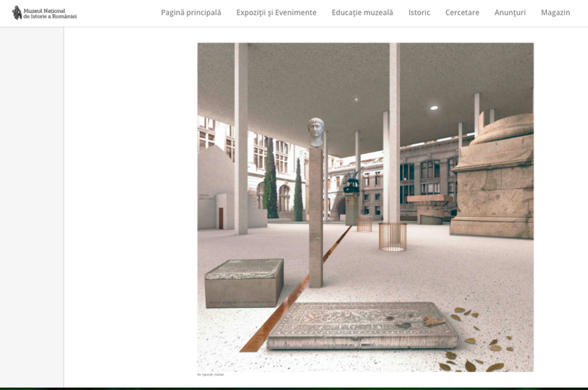588x390 pixels.
Task: Open the Expoziții și Evenimente menu
Action: coord(276,13)
